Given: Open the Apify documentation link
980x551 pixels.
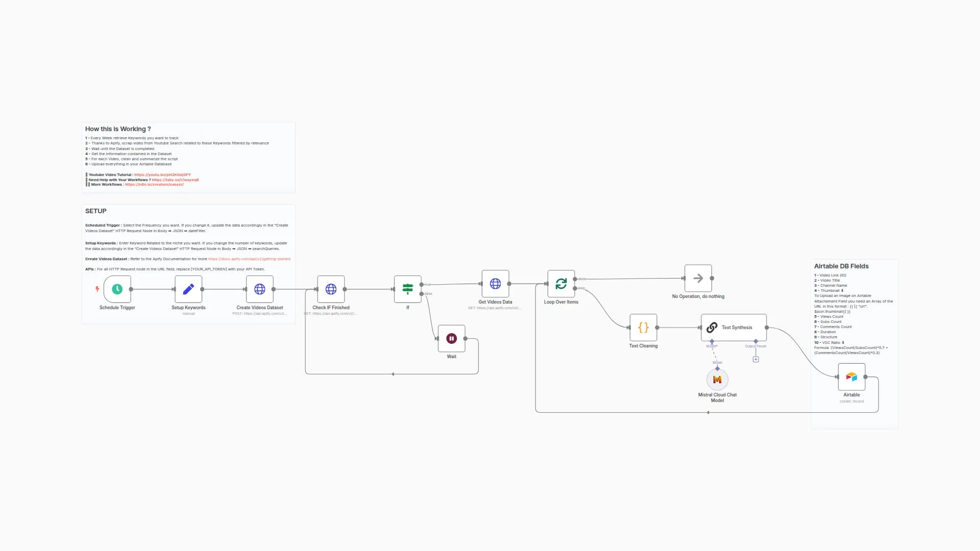Looking at the screenshot, I should pyautogui.click(x=249, y=259).
